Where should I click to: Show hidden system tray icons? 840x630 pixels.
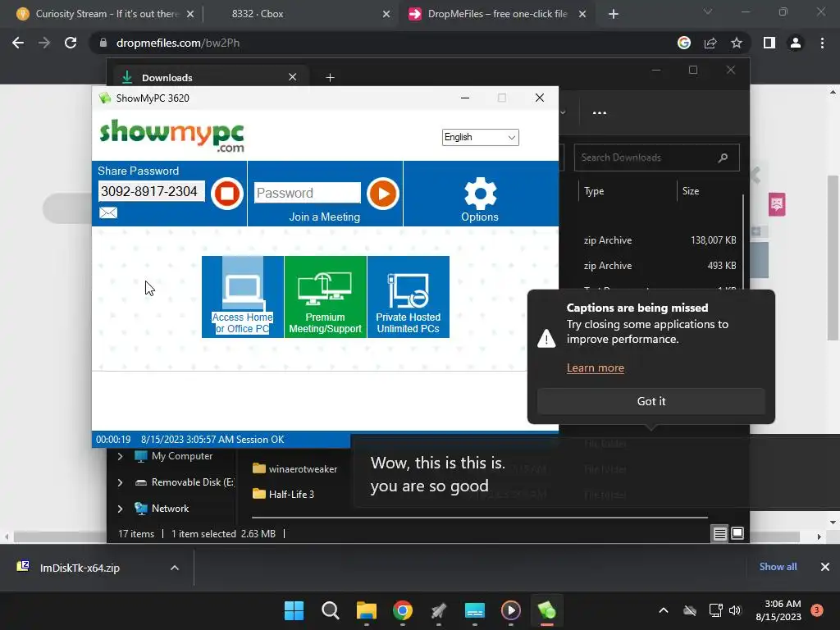click(663, 610)
